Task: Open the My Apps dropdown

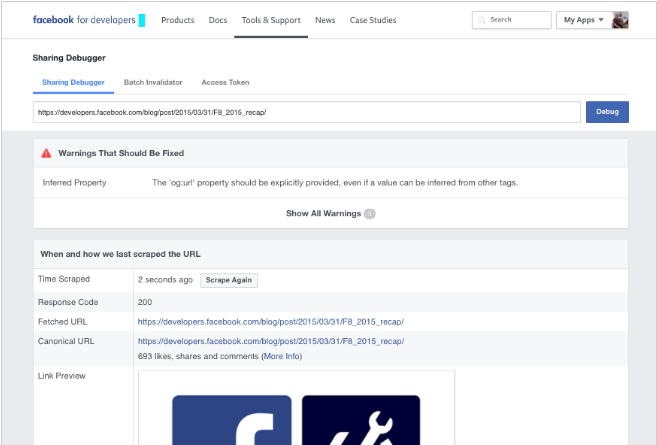Action: click(584, 20)
